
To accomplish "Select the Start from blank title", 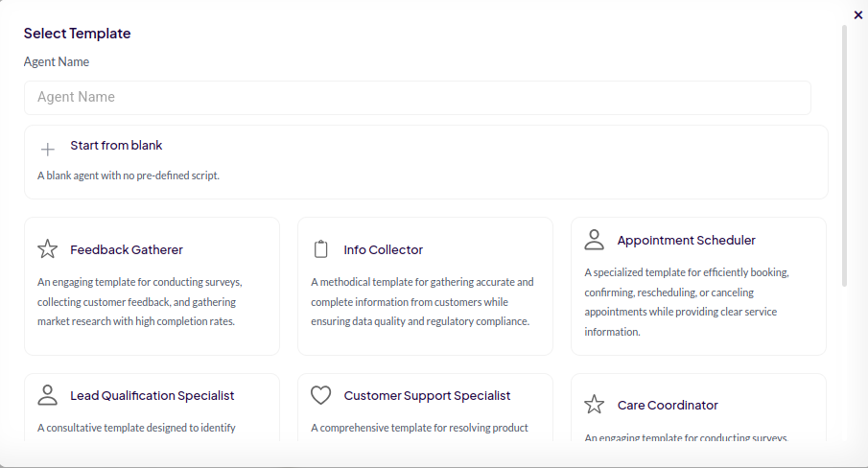I will click(116, 146).
